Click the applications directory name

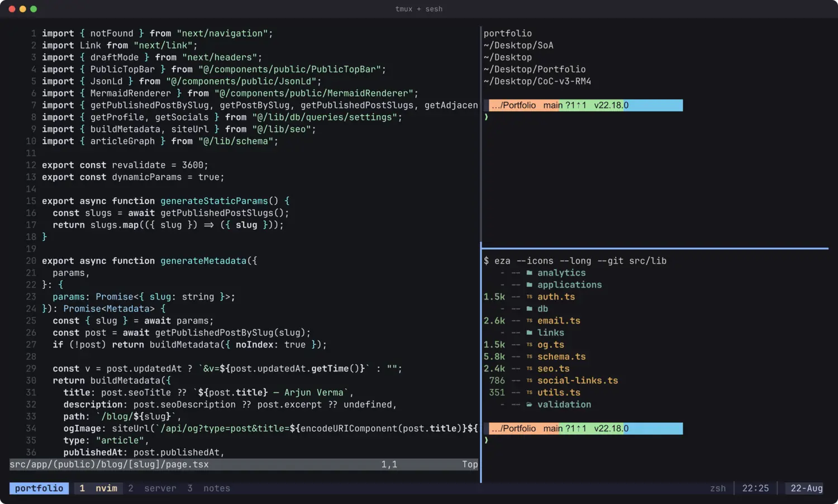click(x=570, y=285)
